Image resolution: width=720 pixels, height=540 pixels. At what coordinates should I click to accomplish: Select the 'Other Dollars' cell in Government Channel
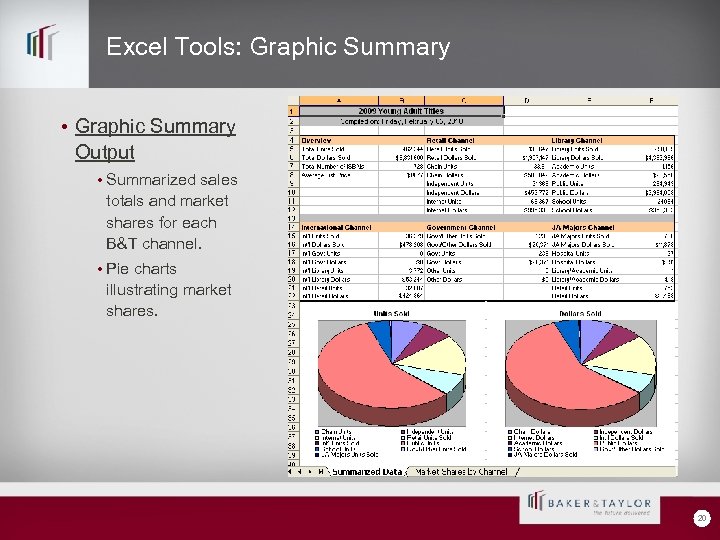click(464, 279)
